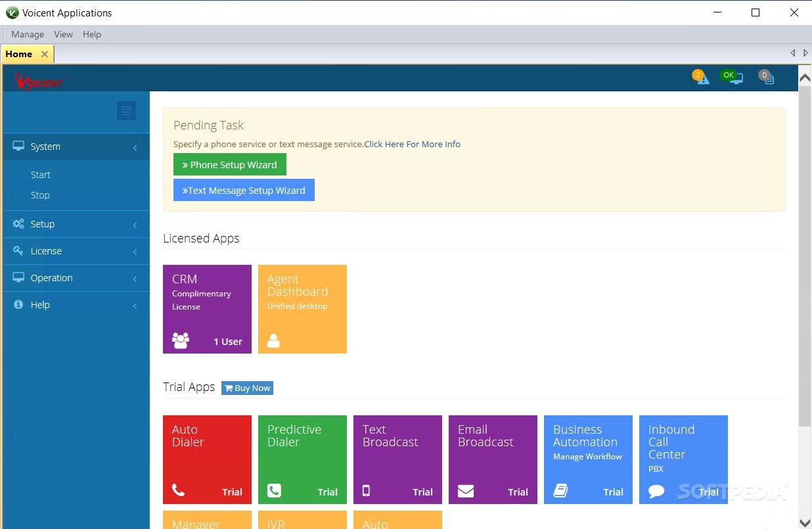Open the Auto Dialer trial tile
The width and height of the screenshot is (812, 529).
(x=207, y=459)
